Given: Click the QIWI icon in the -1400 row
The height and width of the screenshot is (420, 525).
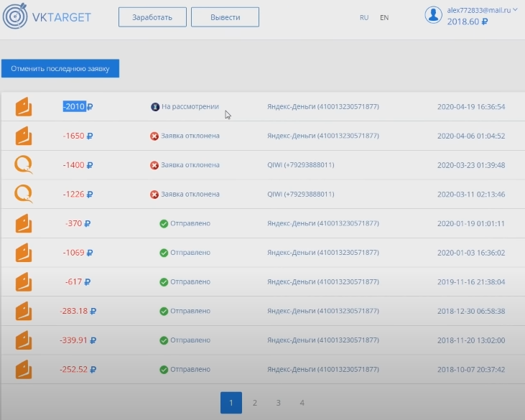Looking at the screenshot, I should [24, 164].
